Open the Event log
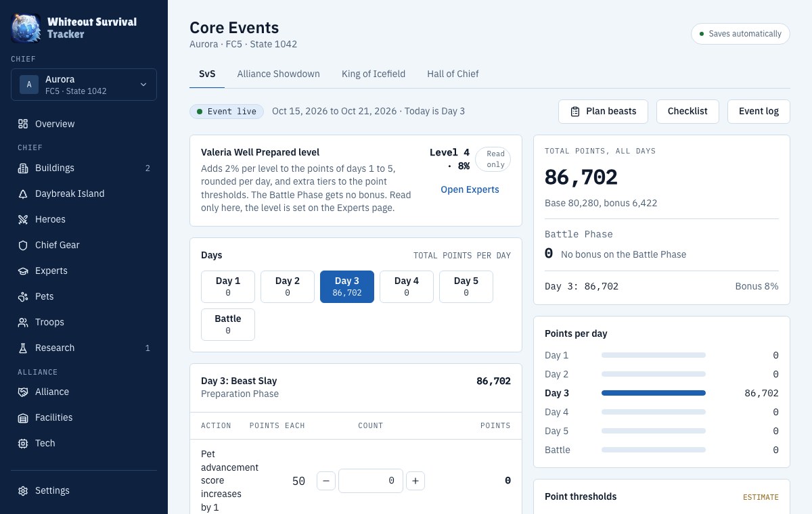This screenshot has width=812, height=514. pyautogui.click(x=759, y=112)
